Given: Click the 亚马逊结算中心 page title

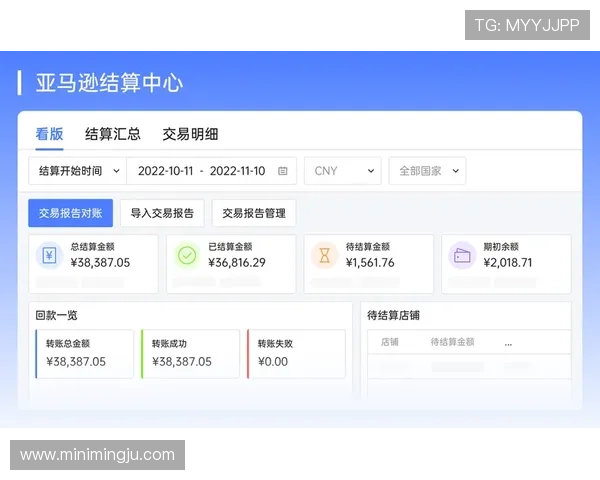Looking at the screenshot, I should tap(109, 83).
